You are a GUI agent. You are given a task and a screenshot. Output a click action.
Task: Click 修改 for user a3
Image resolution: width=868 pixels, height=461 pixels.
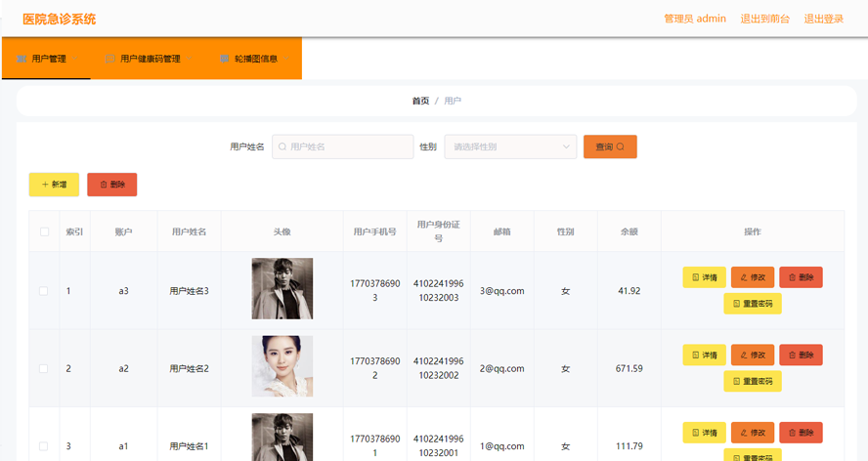point(753,277)
